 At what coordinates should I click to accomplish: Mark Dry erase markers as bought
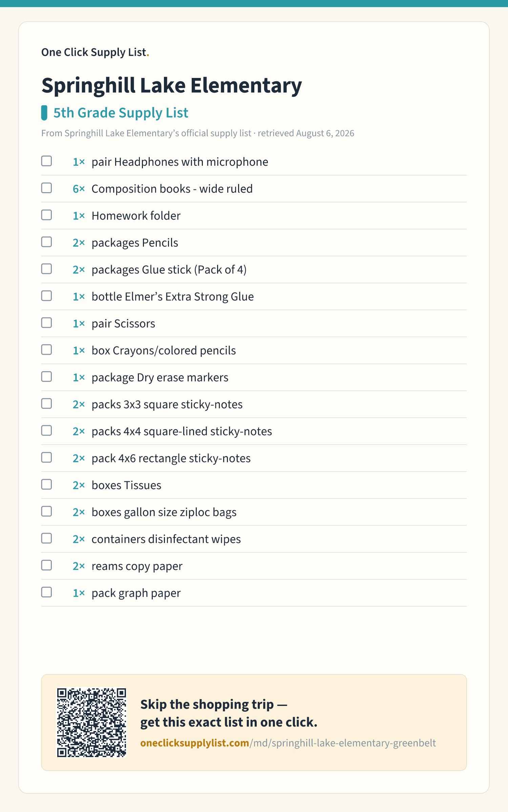click(x=46, y=377)
